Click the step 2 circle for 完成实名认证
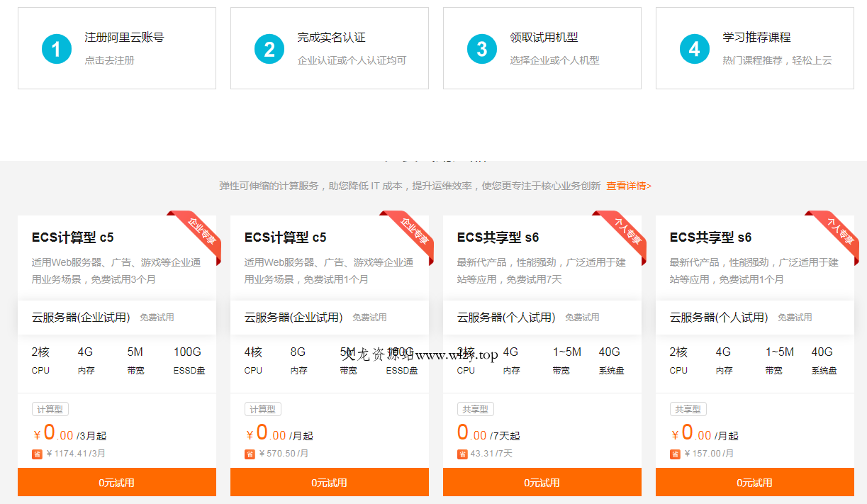 tap(269, 49)
